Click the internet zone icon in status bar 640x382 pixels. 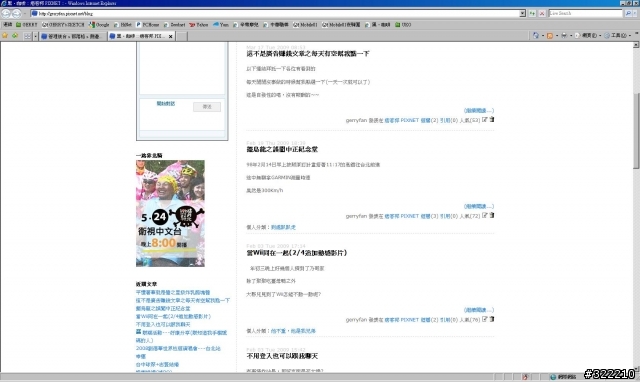(x=553, y=377)
